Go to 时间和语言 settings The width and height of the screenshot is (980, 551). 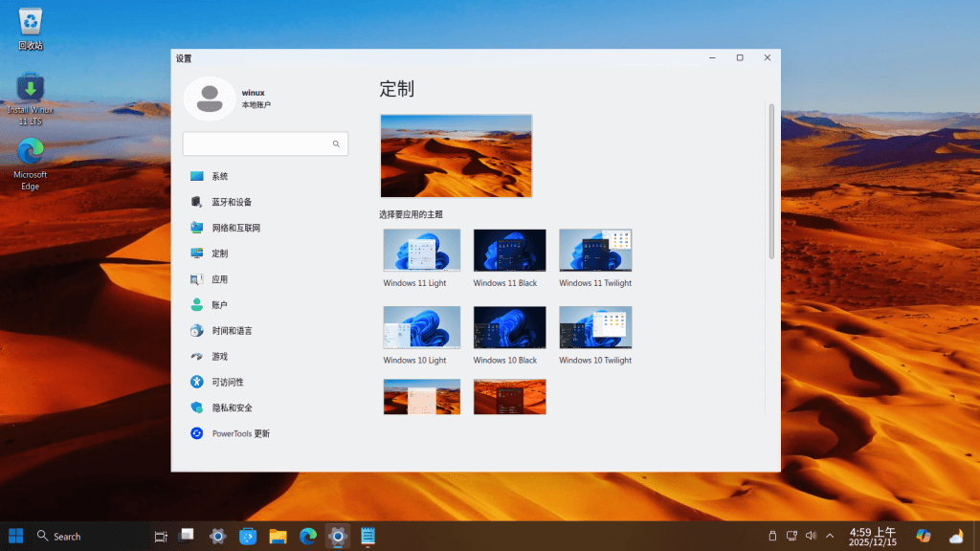tap(265, 330)
